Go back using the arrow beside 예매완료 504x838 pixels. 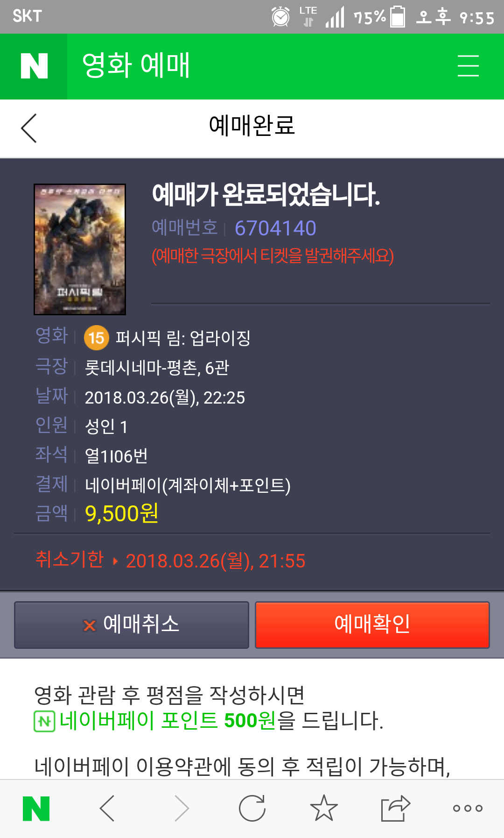coord(29,128)
